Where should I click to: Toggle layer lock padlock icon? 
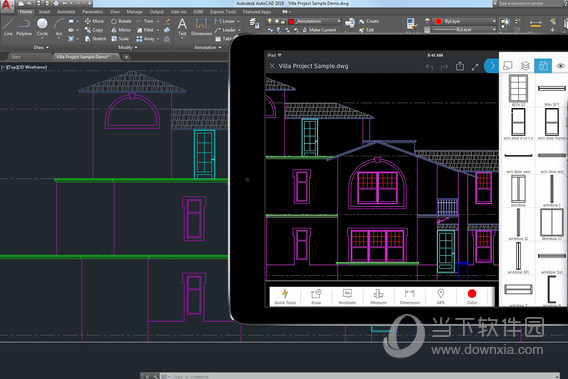tap(283, 21)
